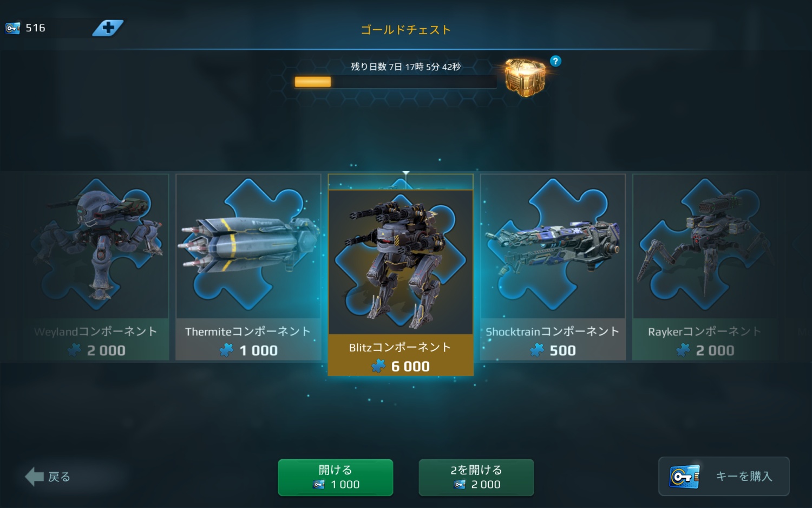This screenshot has width=812, height=508.
Task: Select the Weyland component card
Action: (x=96, y=267)
